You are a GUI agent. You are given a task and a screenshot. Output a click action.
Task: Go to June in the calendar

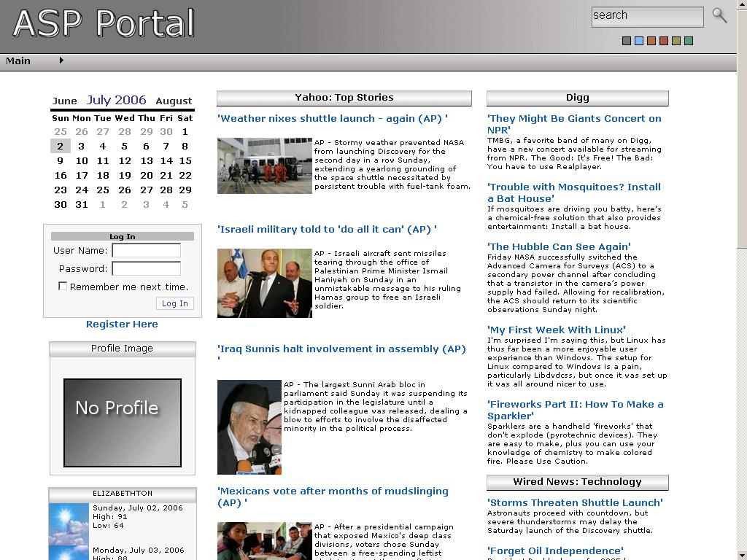[x=64, y=101]
